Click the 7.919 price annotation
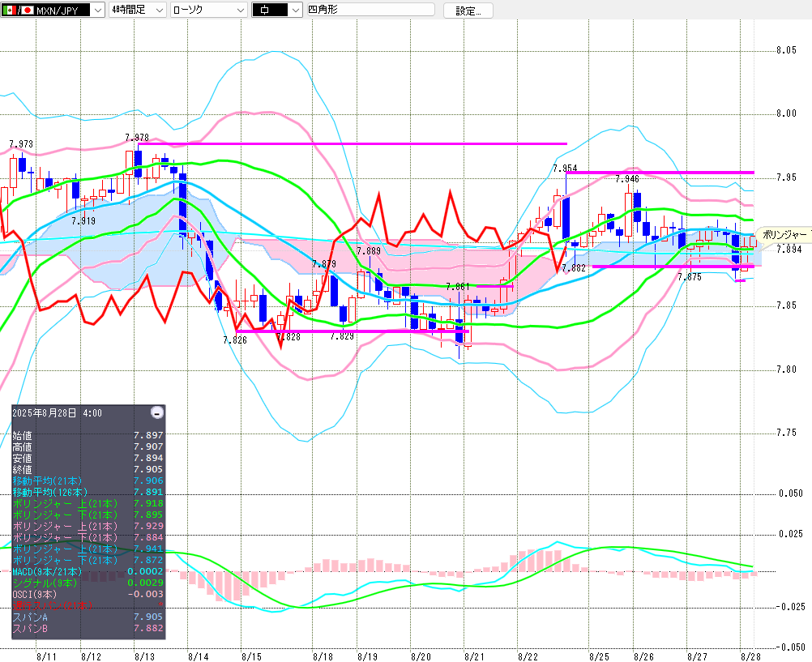Viewport: 812px width, 662px height. [83, 220]
